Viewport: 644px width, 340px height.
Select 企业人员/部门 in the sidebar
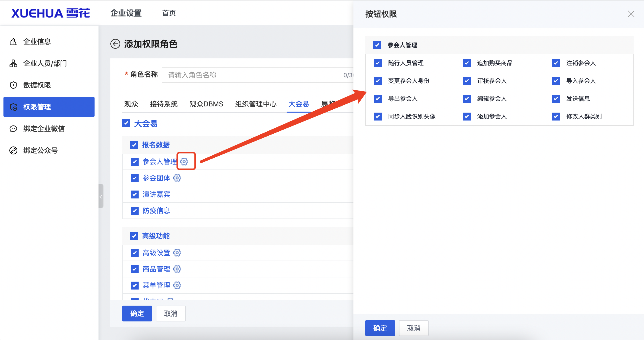pyautogui.click(x=45, y=63)
